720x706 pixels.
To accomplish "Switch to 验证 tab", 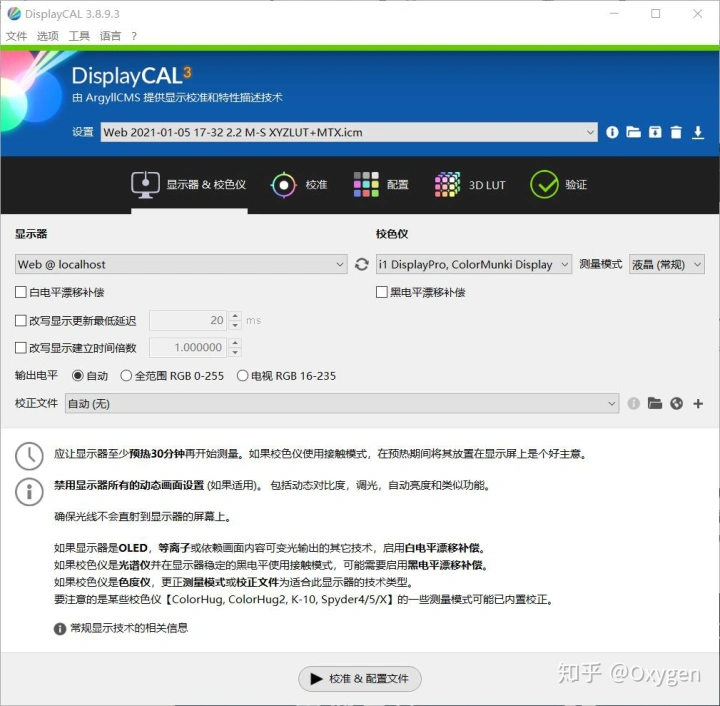I will (558, 185).
